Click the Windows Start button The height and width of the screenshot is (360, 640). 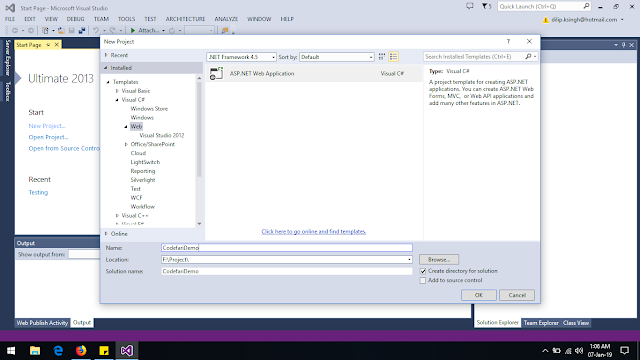point(11,350)
